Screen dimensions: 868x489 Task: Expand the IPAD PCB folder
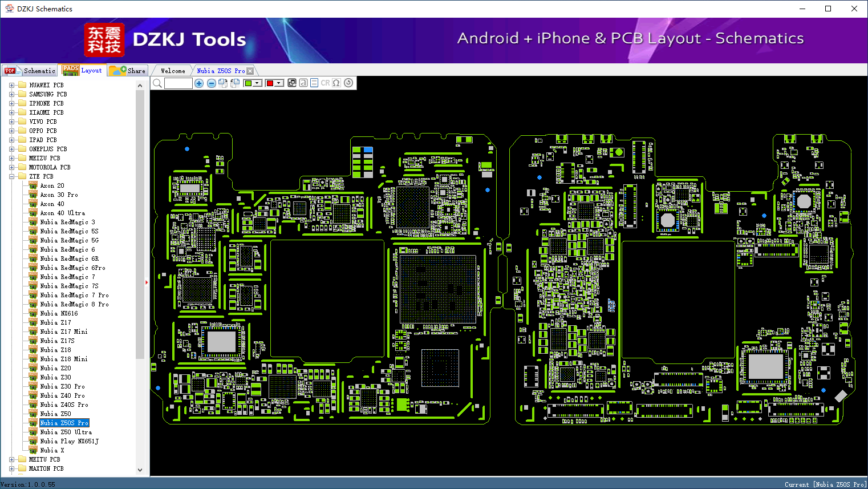(x=12, y=140)
